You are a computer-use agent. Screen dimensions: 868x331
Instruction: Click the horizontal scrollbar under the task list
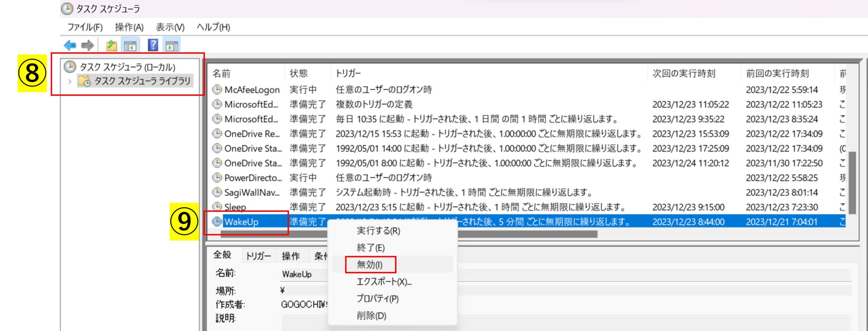(x=409, y=234)
